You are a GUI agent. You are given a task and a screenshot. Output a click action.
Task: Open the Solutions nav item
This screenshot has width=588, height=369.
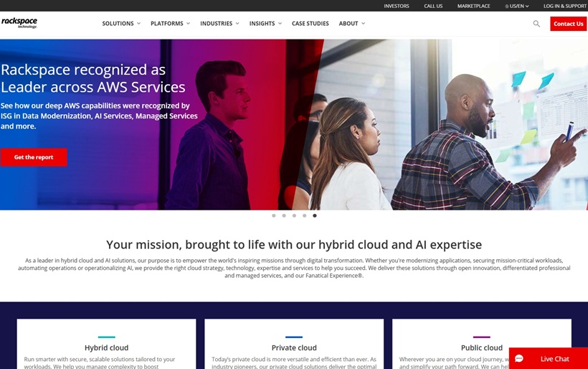click(118, 23)
